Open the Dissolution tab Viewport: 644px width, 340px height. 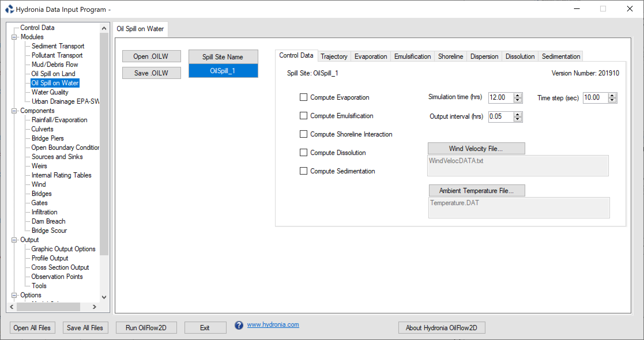[x=520, y=56]
